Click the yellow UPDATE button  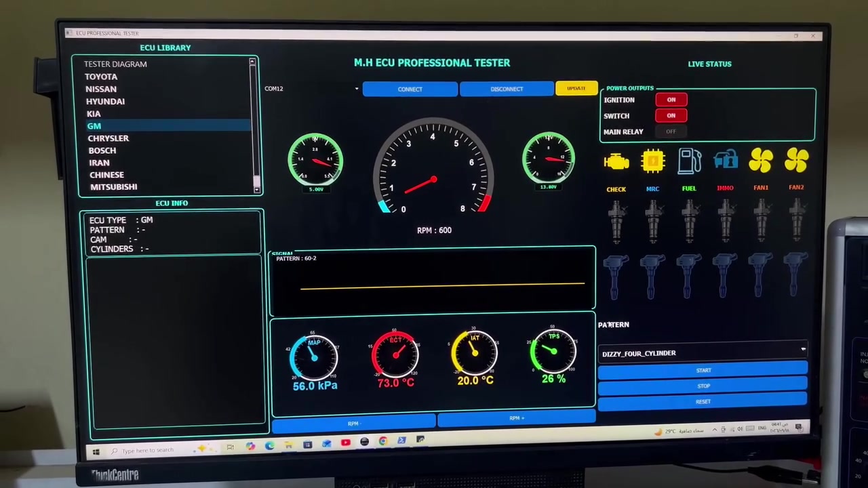576,88
